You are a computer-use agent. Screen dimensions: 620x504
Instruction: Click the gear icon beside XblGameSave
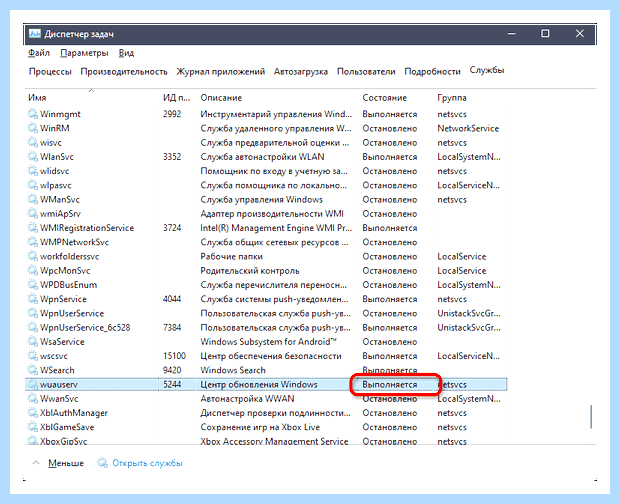(x=32, y=427)
